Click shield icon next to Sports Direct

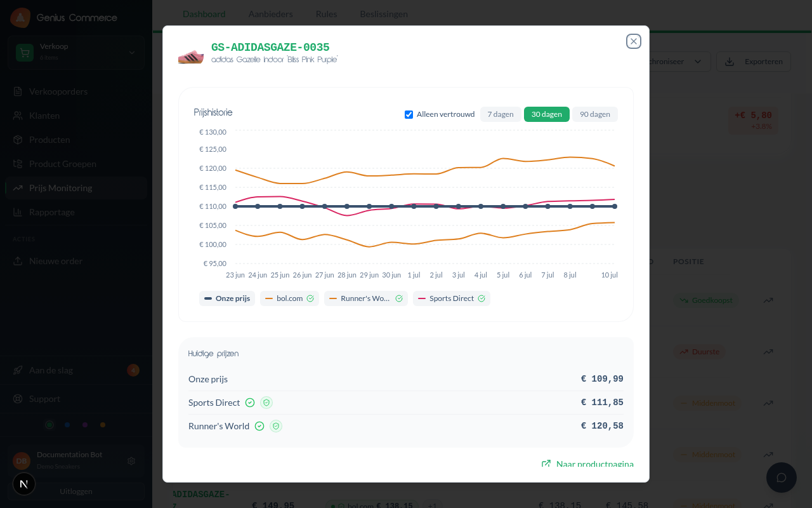coord(266,403)
